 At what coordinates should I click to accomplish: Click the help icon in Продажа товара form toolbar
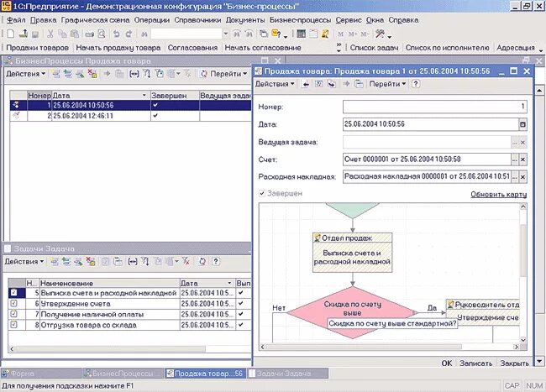click(416, 84)
